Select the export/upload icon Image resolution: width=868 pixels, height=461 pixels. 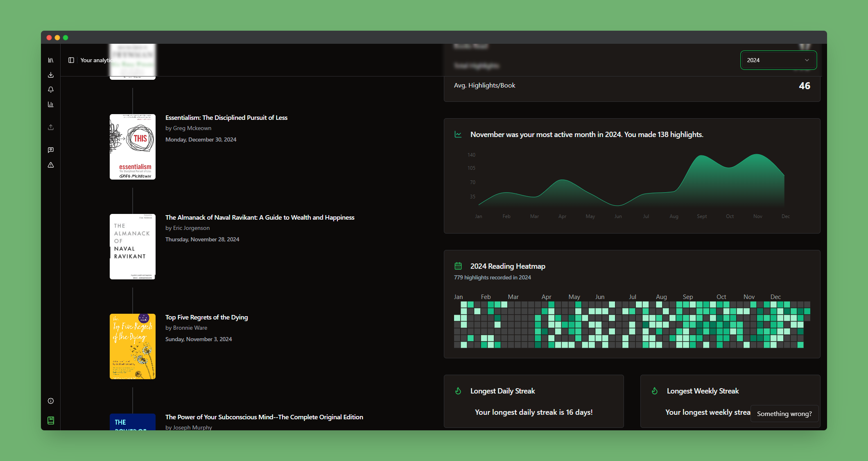(51, 127)
